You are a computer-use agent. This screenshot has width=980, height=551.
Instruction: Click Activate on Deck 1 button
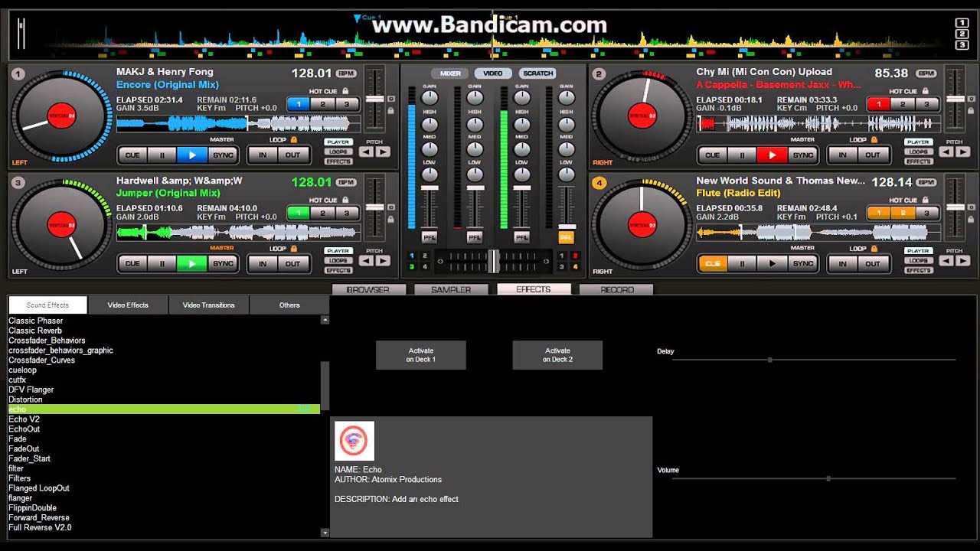click(420, 355)
